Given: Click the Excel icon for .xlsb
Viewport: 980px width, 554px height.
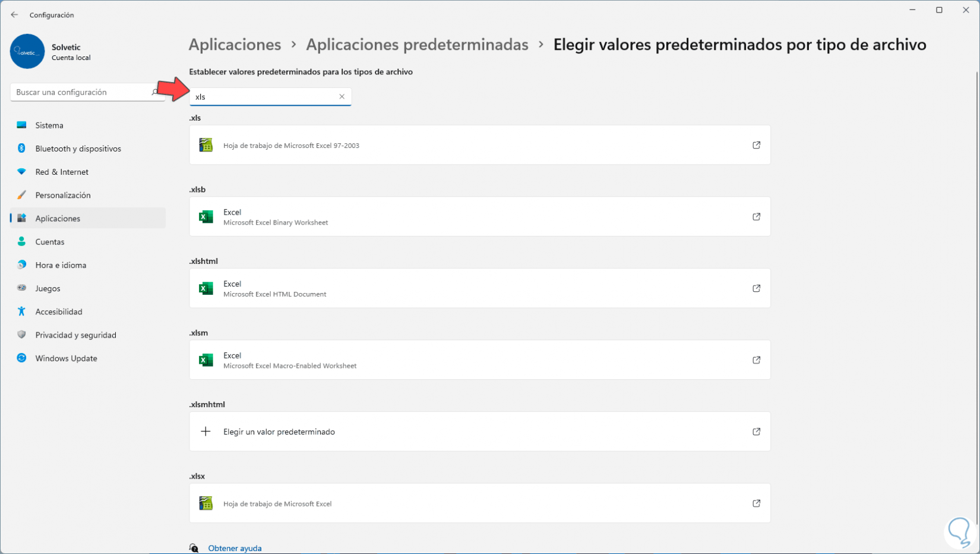Looking at the screenshot, I should click(x=206, y=217).
